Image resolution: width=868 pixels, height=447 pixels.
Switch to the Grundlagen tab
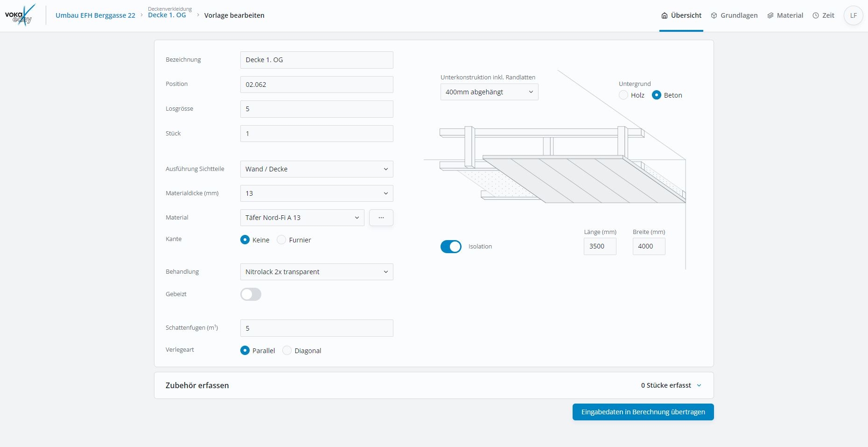(739, 15)
